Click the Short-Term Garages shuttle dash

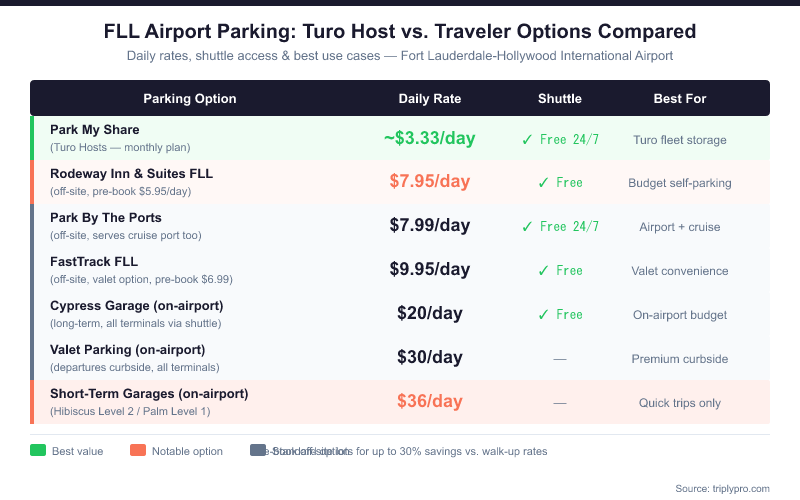pyautogui.click(x=560, y=402)
